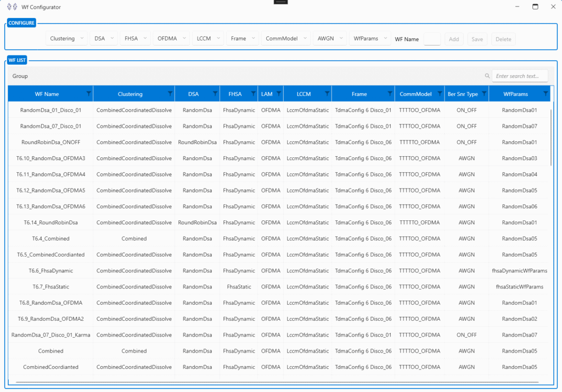Select the T6.4_Combined row
Image resolution: width=562 pixels, height=392 pixels.
coord(278,238)
